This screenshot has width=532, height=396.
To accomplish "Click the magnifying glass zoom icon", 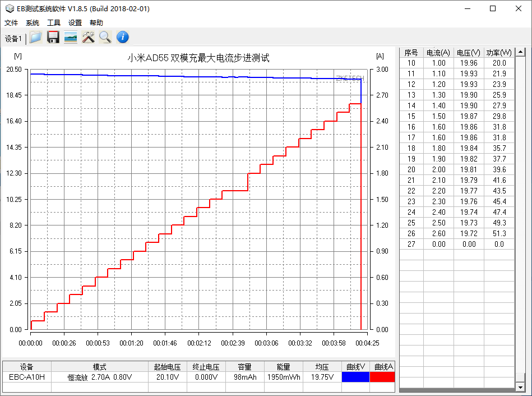I will pyautogui.click(x=105, y=37).
